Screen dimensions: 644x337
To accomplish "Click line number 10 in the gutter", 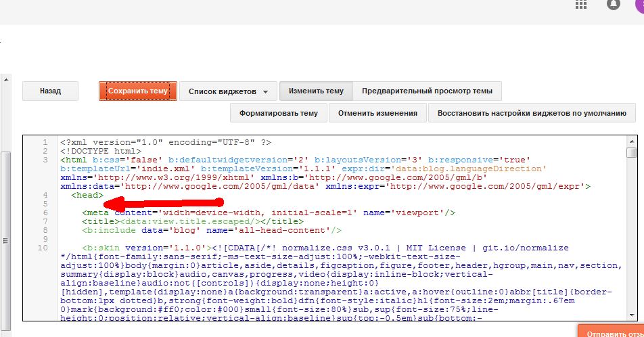I will coord(43,248).
